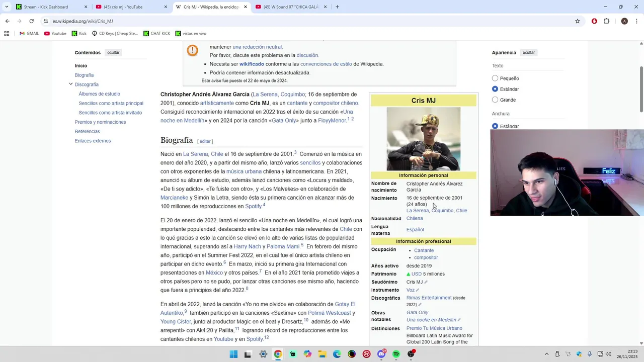The width and height of the screenshot is (644, 362).
Task: Hide the Contenidos sidebar
Action: pyautogui.click(x=113, y=53)
